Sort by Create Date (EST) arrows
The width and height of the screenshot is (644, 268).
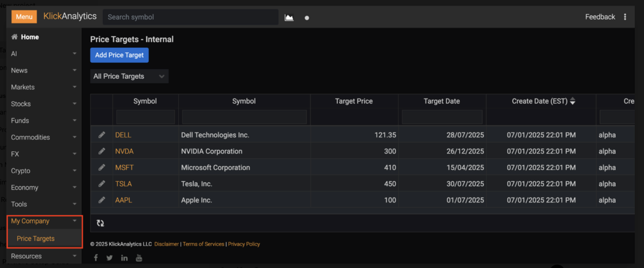click(x=573, y=101)
